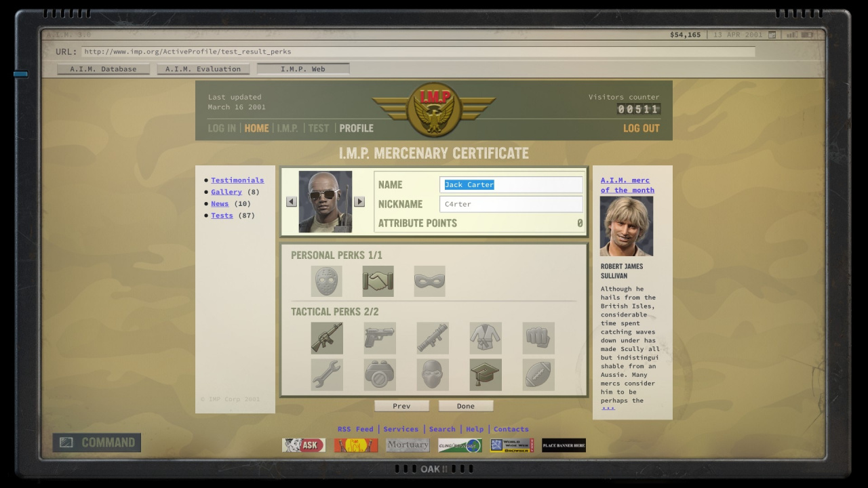Click the NICKNAME field with C4rter

(511, 204)
